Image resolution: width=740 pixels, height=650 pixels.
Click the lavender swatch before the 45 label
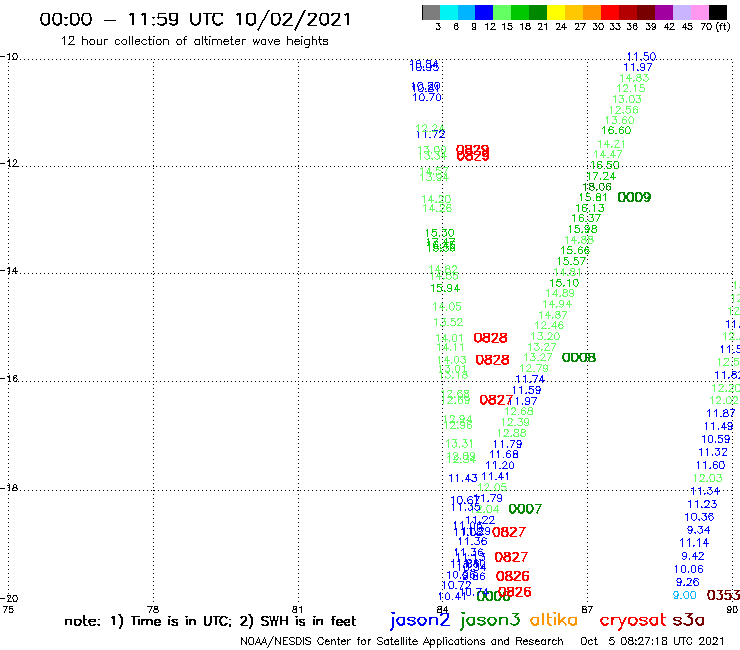coord(681,12)
